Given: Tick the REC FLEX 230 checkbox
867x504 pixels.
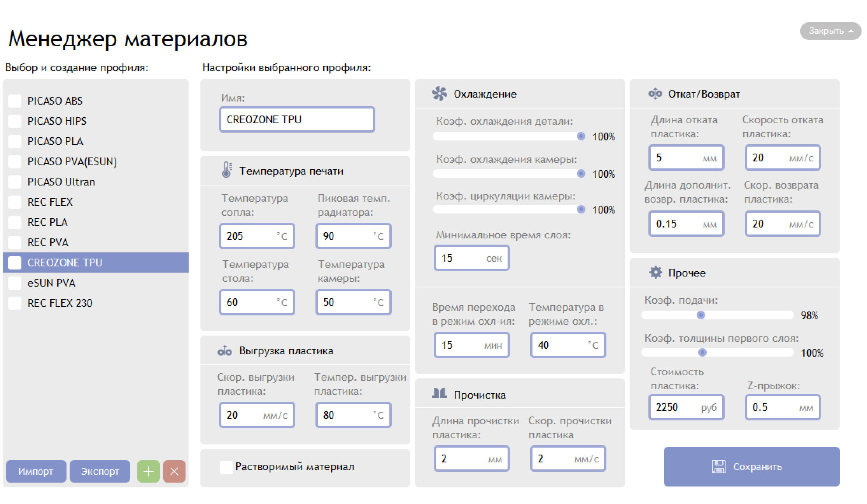Looking at the screenshot, I should [15, 303].
